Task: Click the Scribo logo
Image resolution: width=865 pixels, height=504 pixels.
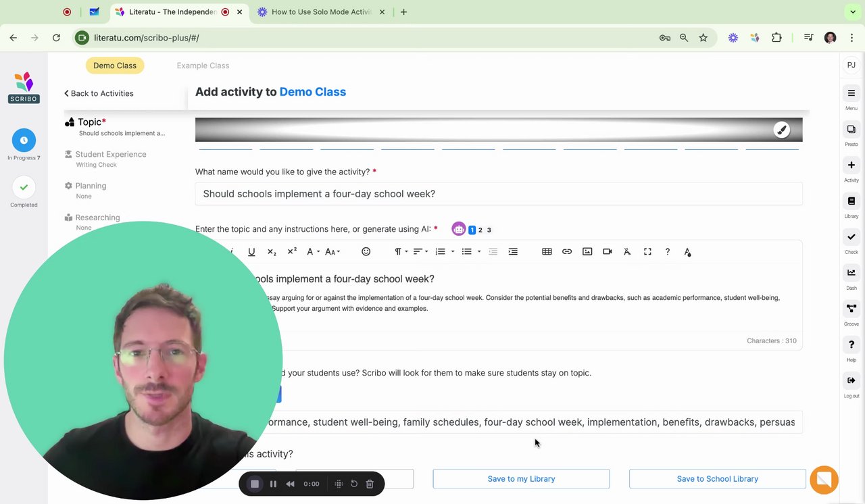Action: coord(24,88)
